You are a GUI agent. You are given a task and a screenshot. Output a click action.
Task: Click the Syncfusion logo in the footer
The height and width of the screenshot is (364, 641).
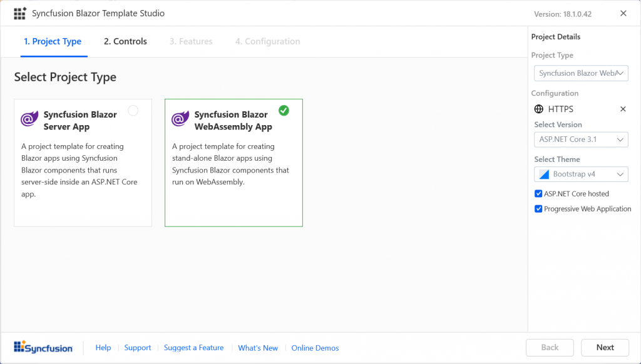(x=43, y=348)
